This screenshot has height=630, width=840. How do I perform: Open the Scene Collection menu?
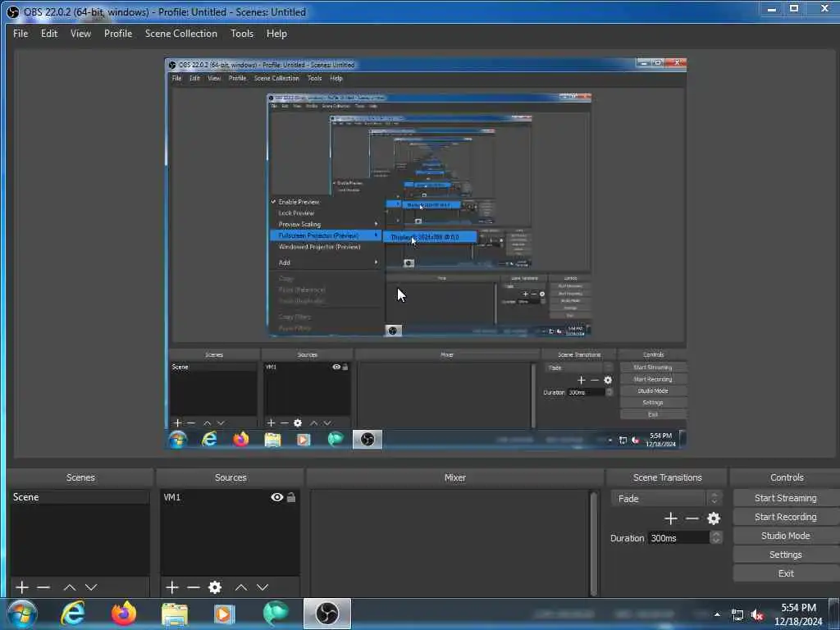point(181,33)
